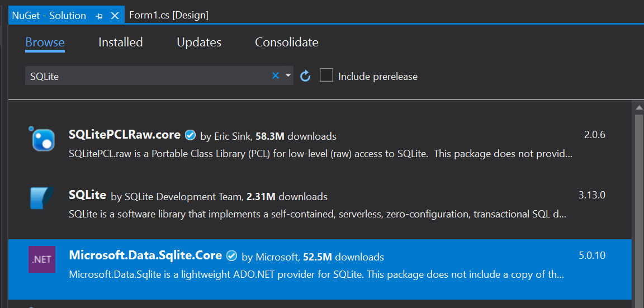Click the 'by Eric Sink' author text

[x=226, y=136]
